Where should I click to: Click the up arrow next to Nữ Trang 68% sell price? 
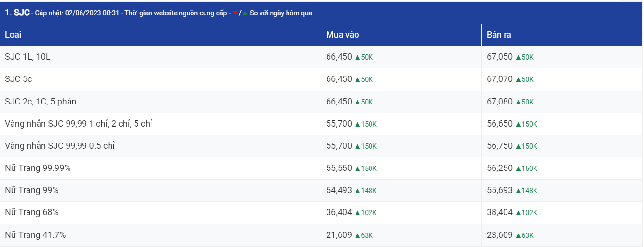pyautogui.click(x=518, y=213)
